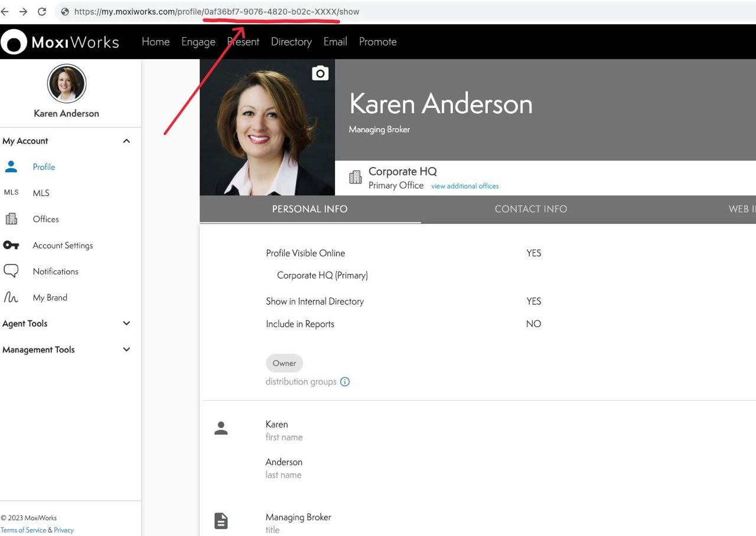Click the MLS icon in sidebar

(11, 192)
